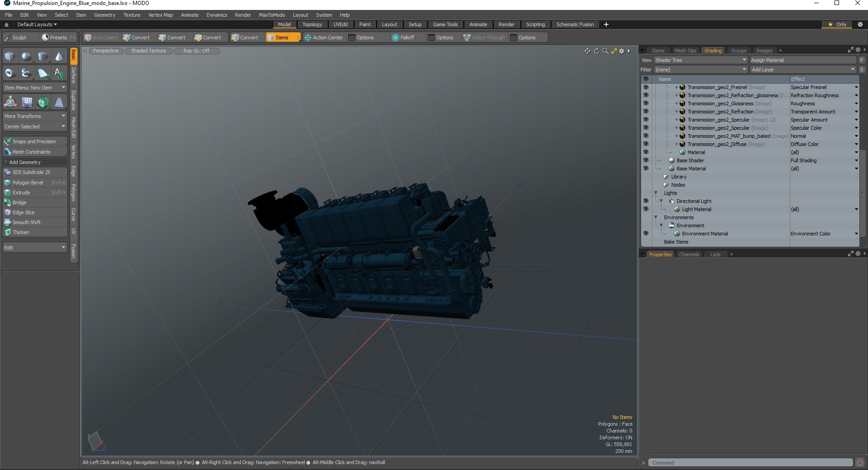The image size is (868, 470).
Task: Open the Texture menu
Action: 132,15
